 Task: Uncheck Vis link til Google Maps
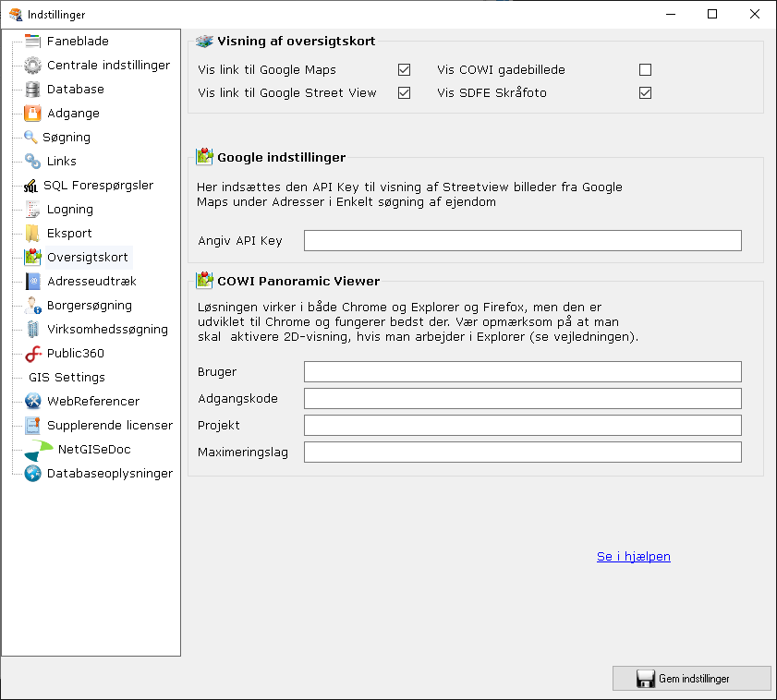[404, 70]
